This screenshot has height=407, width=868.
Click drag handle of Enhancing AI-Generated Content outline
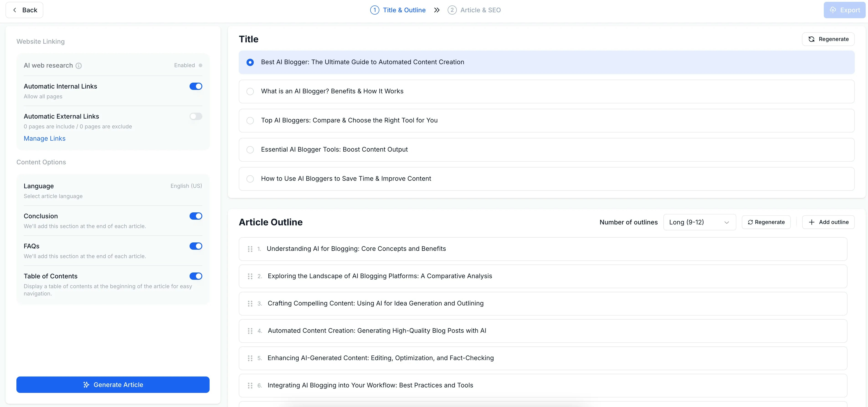click(x=250, y=358)
